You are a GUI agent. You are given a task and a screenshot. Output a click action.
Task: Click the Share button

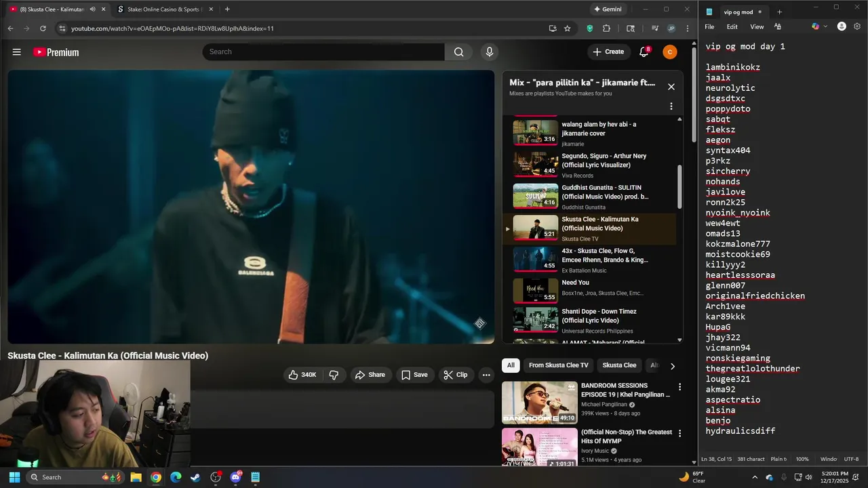370,375
